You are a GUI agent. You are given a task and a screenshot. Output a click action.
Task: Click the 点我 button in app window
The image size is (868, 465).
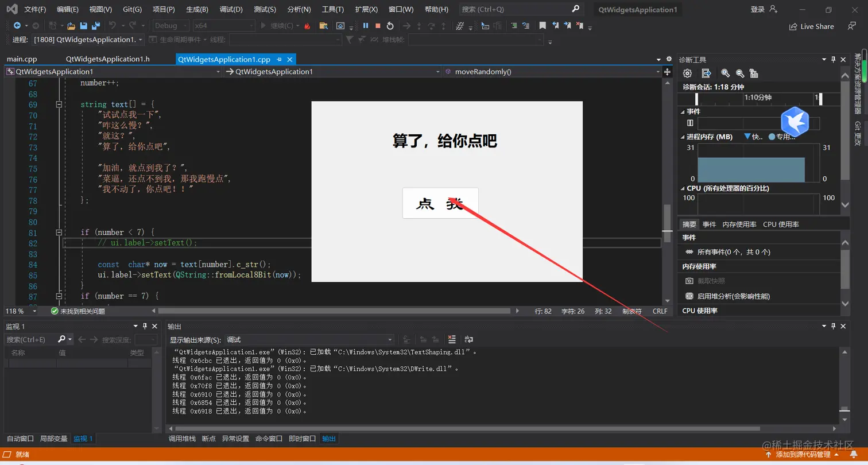point(440,203)
